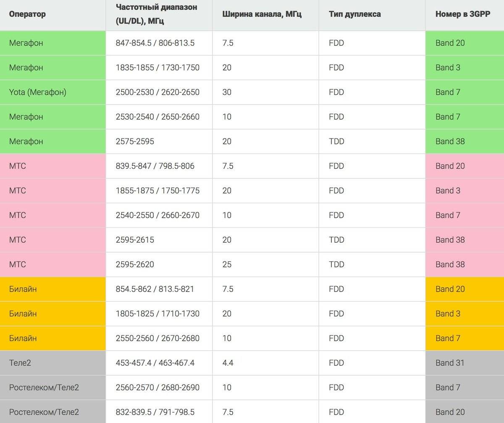Click channel width 25 cell
Image resolution: width=504 pixels, height=423 pixels.
click(x=265, y=264)
